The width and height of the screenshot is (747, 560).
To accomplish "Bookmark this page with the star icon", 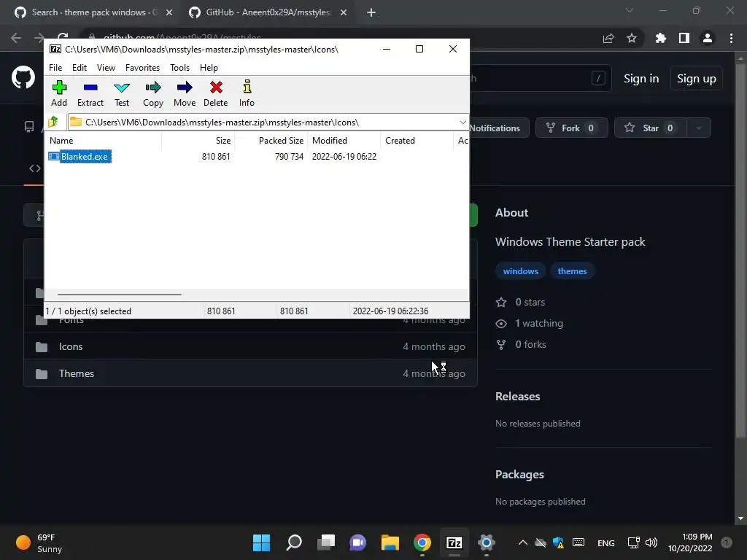I will [632, 38].
